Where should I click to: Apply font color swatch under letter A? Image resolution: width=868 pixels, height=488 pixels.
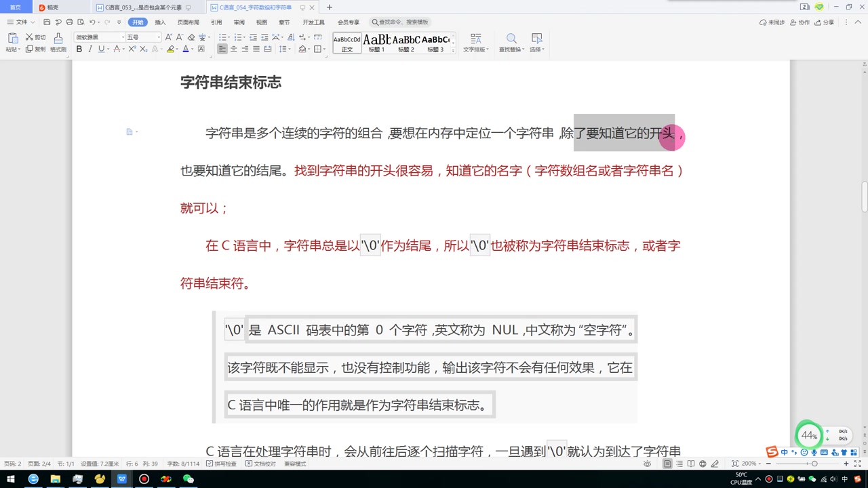coord(186,49)
